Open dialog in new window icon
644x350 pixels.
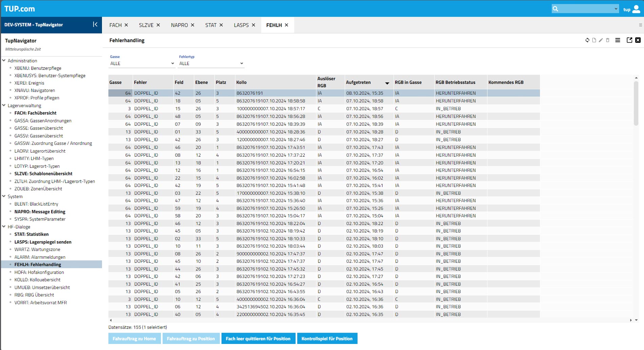(629, 40)
